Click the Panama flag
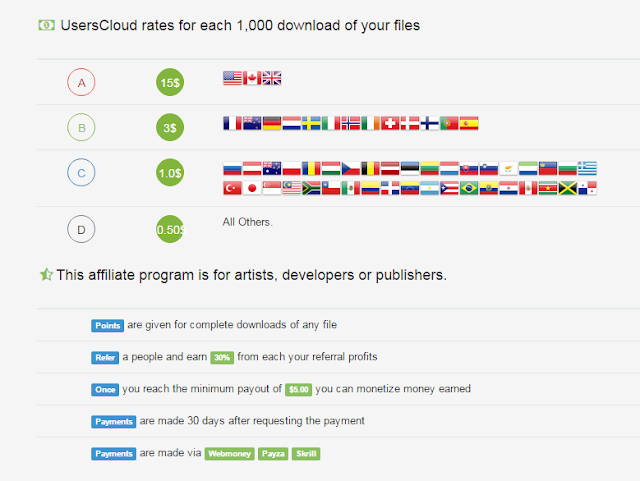Image resolution: width=640 pixels, height=481 pixels. point(587,188)
